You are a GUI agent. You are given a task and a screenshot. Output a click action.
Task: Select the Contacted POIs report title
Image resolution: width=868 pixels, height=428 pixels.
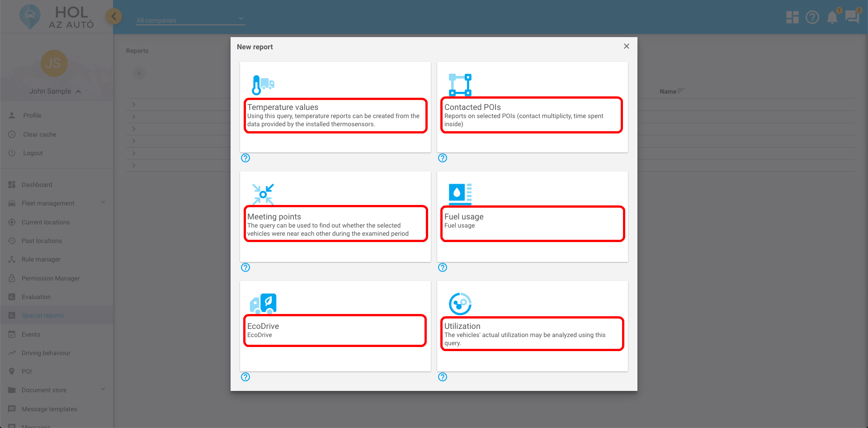pyautogui.click(x=472, y=107)
